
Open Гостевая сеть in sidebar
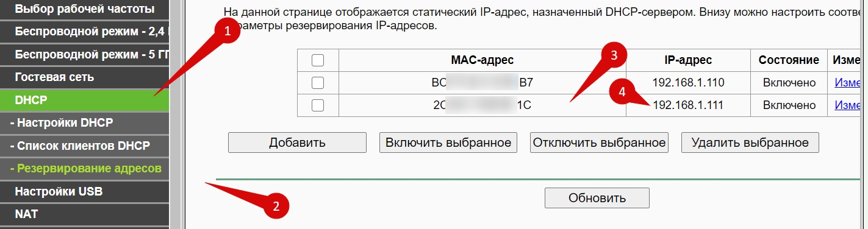84,77
